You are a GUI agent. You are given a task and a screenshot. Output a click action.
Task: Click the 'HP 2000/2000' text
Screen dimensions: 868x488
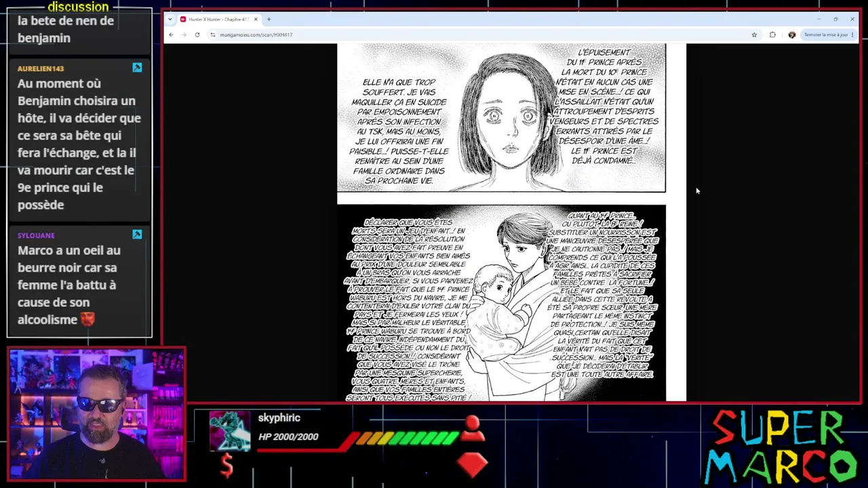pyautogui.click(x=288, y=436)
